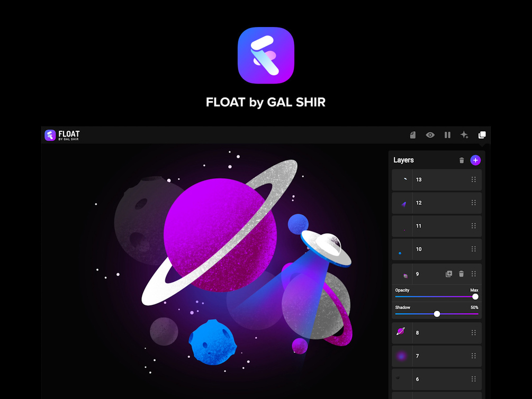Click the Shadow slider handle at 50%
Screen dimensions: 532x399
click(437, 314)
